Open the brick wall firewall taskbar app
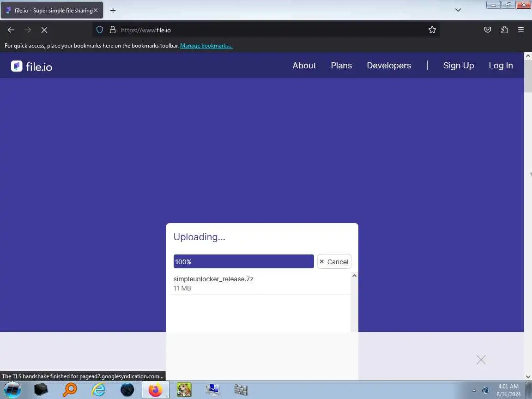The width and height of the screenshot is (532, 399). [241, 390]
